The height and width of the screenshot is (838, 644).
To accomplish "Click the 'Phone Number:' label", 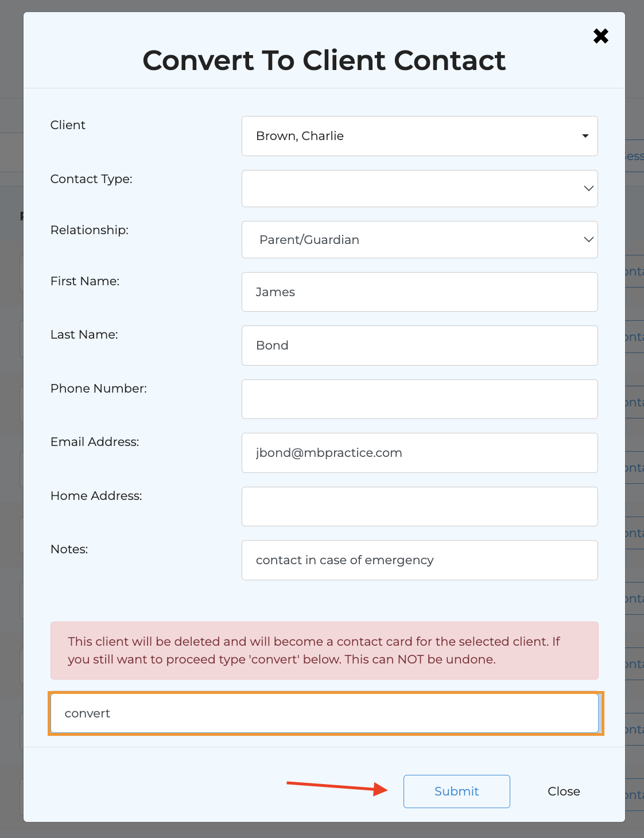I will click(x=99, y=389).
